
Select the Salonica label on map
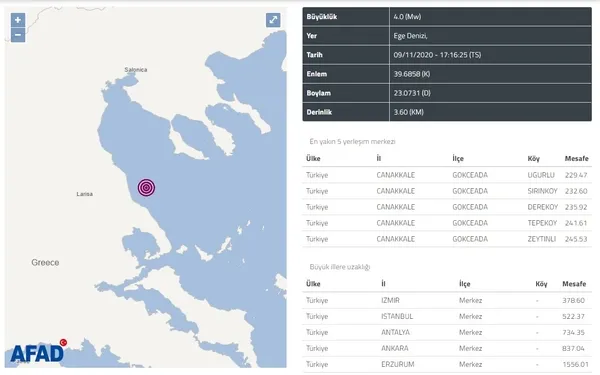(x=136, y=70)
